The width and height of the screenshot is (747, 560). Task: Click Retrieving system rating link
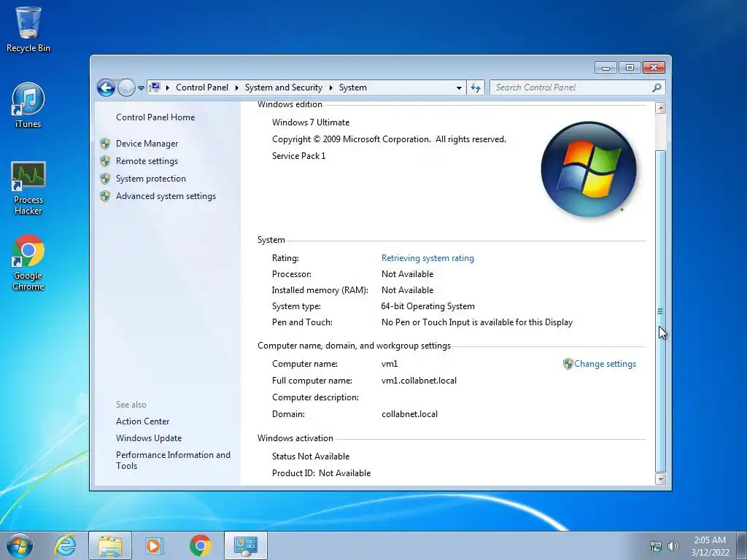click(427, 258)
